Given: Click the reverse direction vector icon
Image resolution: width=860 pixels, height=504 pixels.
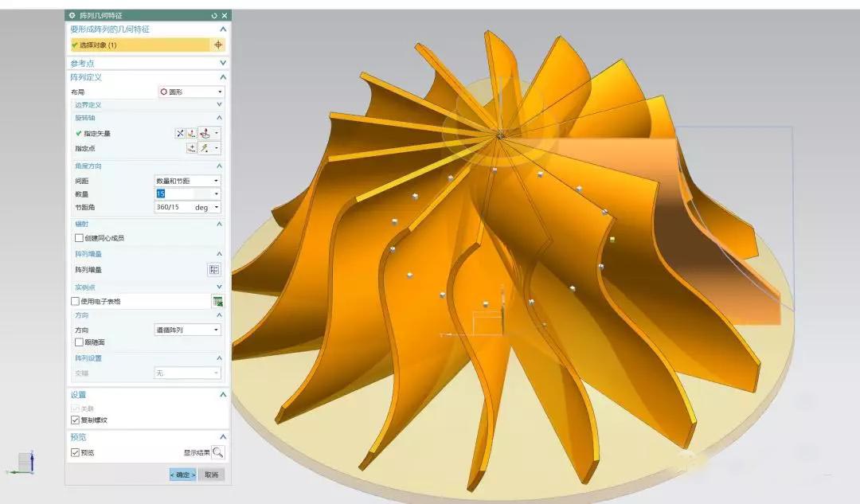Looking at the screenshot, I should click(180, 133).
